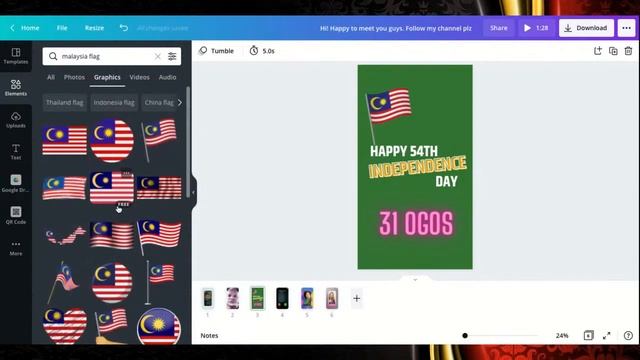Select the Indonesia flag suggestion chip
640x360 pixels.
click(114, 102)
